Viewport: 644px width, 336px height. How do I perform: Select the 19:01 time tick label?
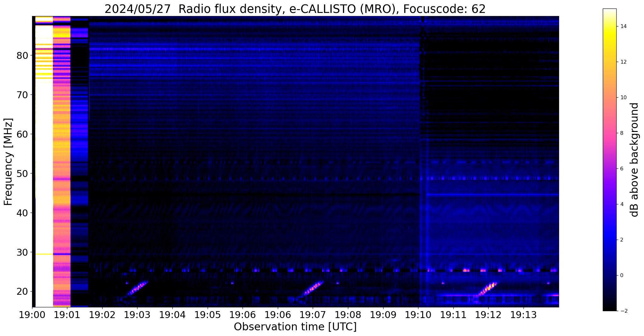[x=67, y=315]
